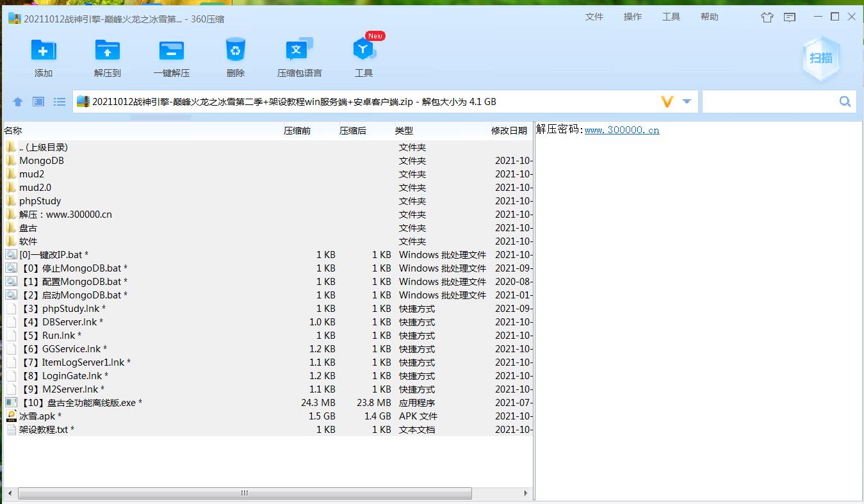This screenshot has height=504, width=864.
Task: Click the 扫描 (Scan) hexagon button
Action: click(x=820, y=58)
